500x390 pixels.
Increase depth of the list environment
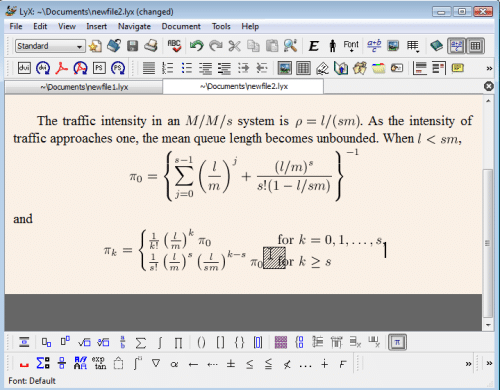click(243, 68)
